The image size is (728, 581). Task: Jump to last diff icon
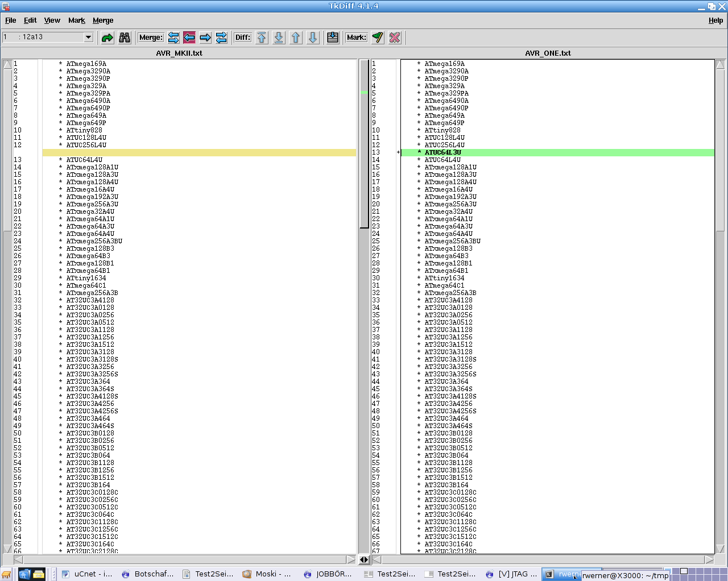279,38
